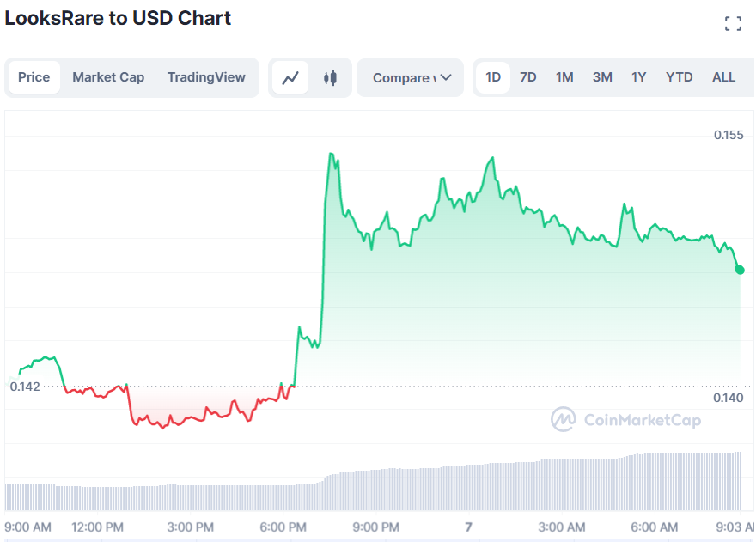Click the CoinMarketCap watermark logo

point(626,420)
